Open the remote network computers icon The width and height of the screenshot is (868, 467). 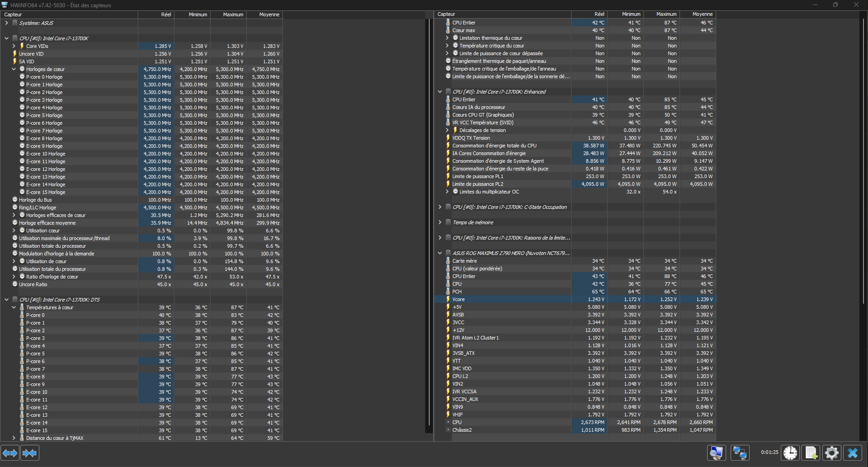click(740, 453)
